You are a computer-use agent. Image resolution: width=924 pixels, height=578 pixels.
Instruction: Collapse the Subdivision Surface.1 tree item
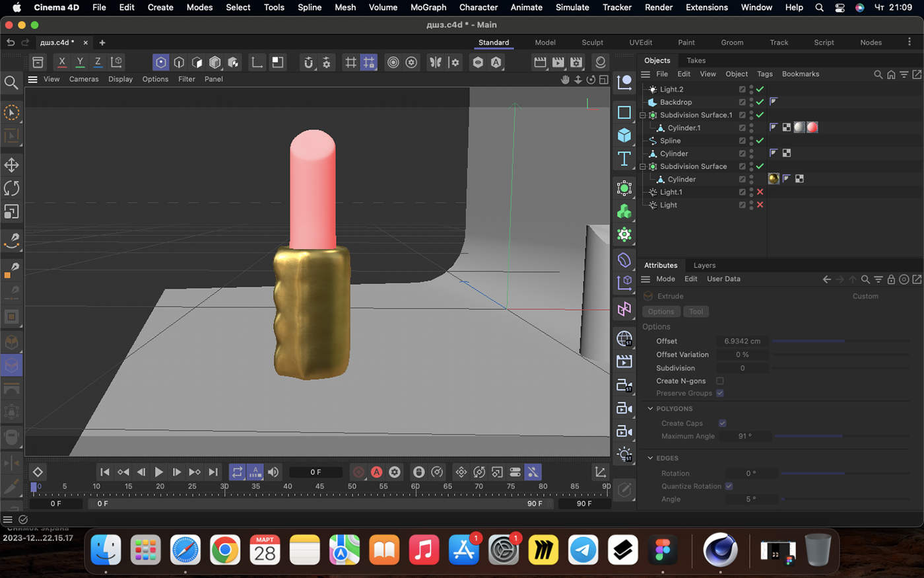643,115
